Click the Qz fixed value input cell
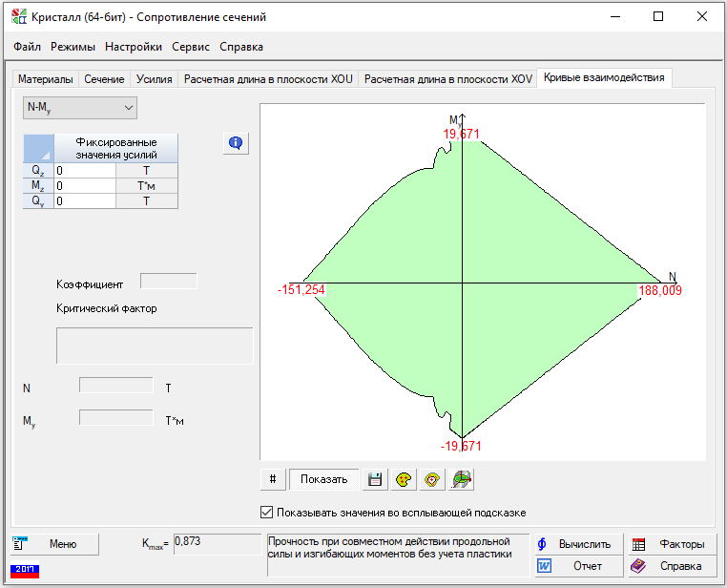This screenshot has height=588, width=727. pos(85,171)
